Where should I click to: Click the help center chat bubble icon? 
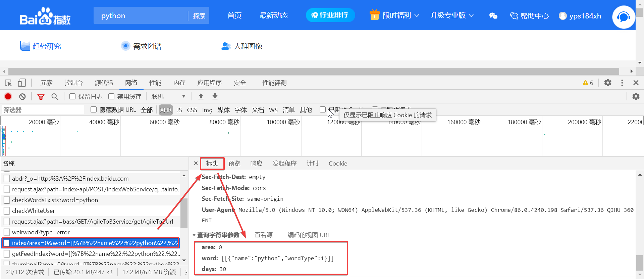(514, 16)
